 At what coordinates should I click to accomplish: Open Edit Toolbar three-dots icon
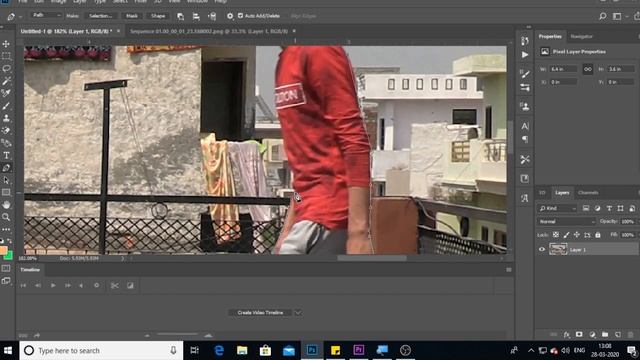pyautogui.click(x=6, y=229)
